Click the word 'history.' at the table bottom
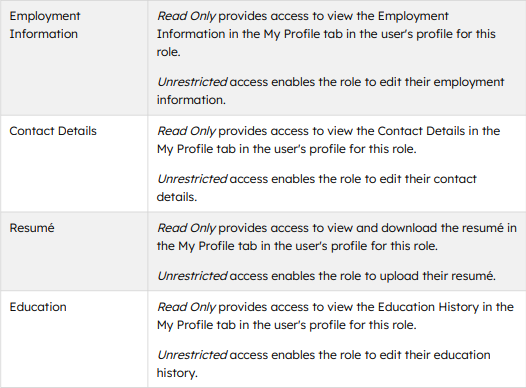 (177, 373)
